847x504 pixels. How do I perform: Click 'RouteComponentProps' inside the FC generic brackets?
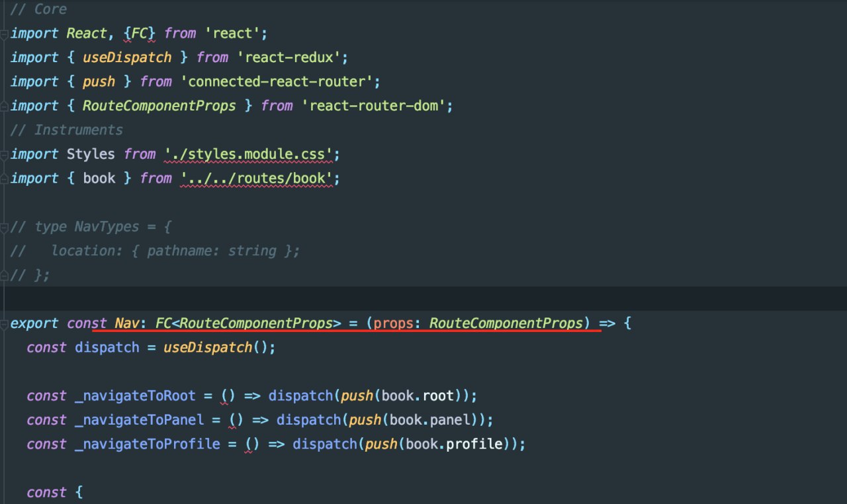pos(256,323)
